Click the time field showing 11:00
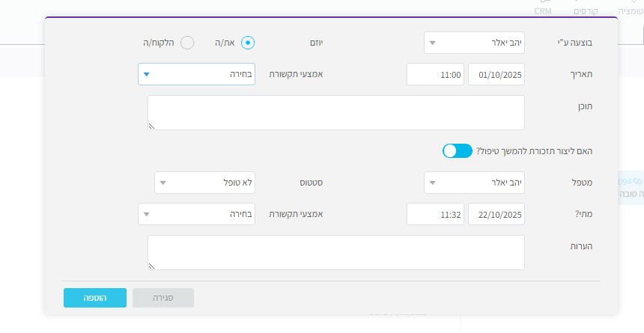 coord(434,75)
